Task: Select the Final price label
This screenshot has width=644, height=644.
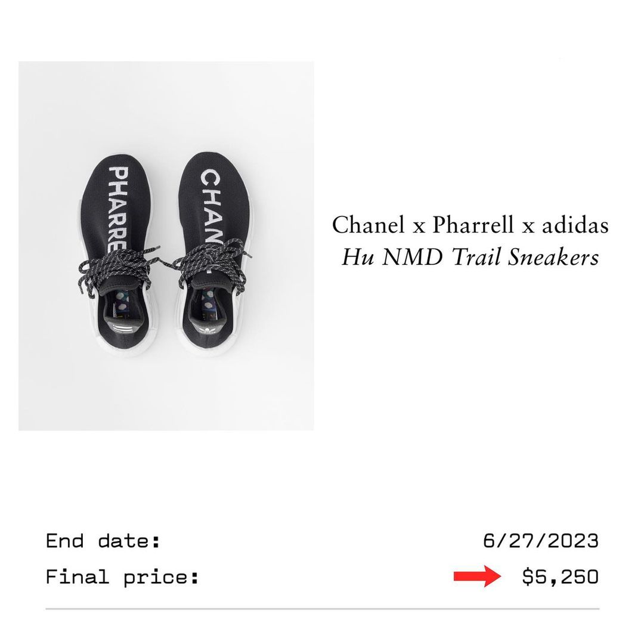Action: click(x=122, y=577)
